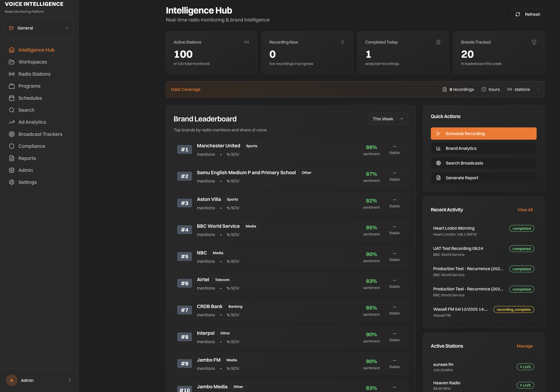The image size is (560, 392).
Task: Open Ad Analytics via the trend icon
Action: (x=12, y=122)
